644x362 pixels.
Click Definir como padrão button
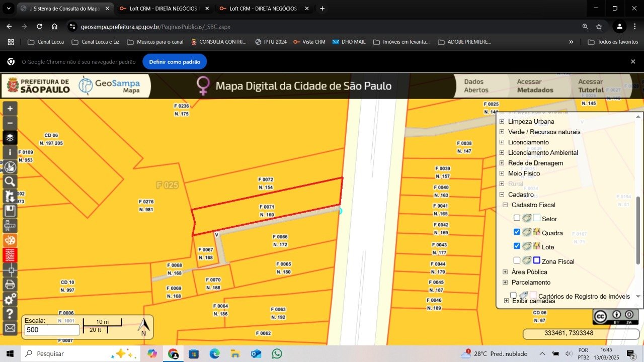(175, 62)
